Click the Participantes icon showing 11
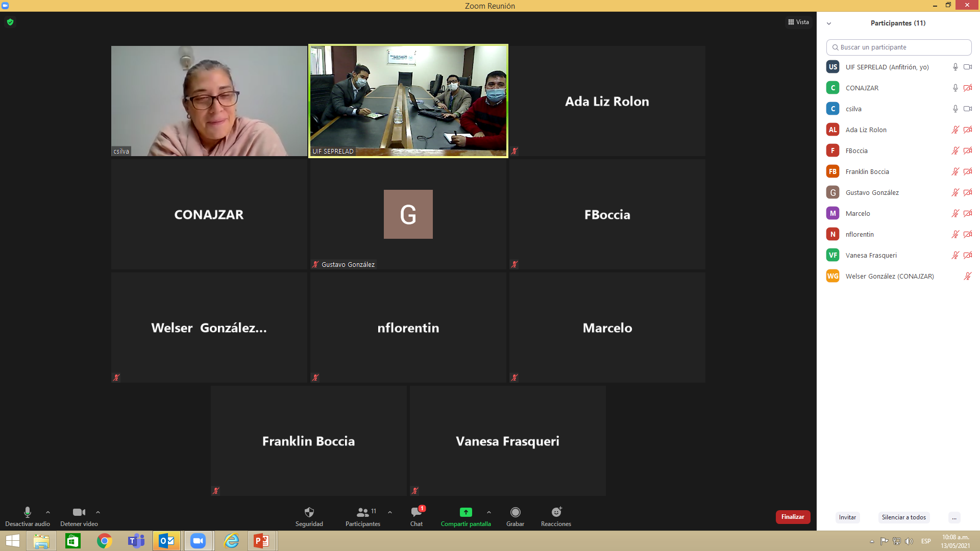 tap(363, 513)
